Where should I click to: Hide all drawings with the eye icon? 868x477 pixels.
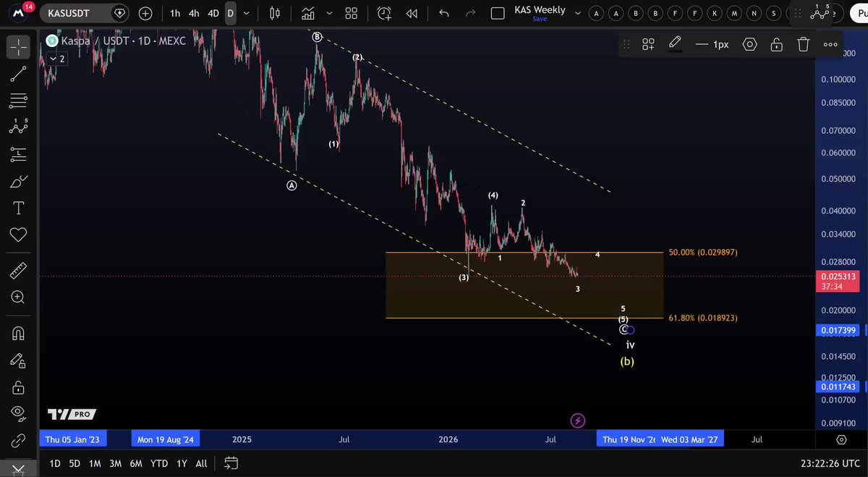point(18,413)
